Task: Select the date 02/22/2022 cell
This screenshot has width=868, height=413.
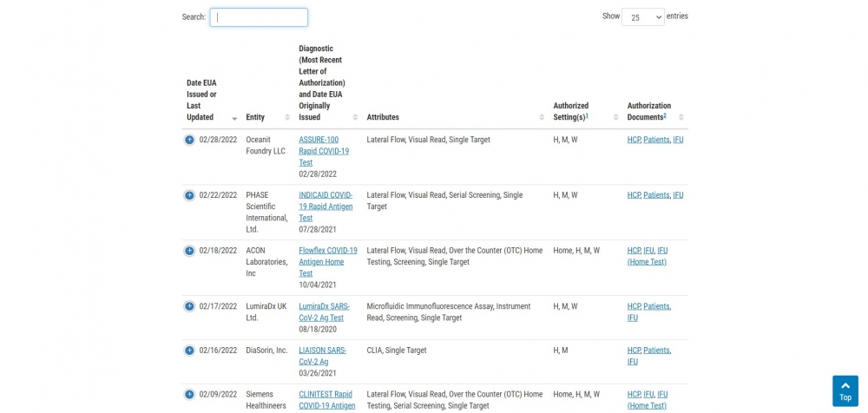Action: [x=218, y=195]
